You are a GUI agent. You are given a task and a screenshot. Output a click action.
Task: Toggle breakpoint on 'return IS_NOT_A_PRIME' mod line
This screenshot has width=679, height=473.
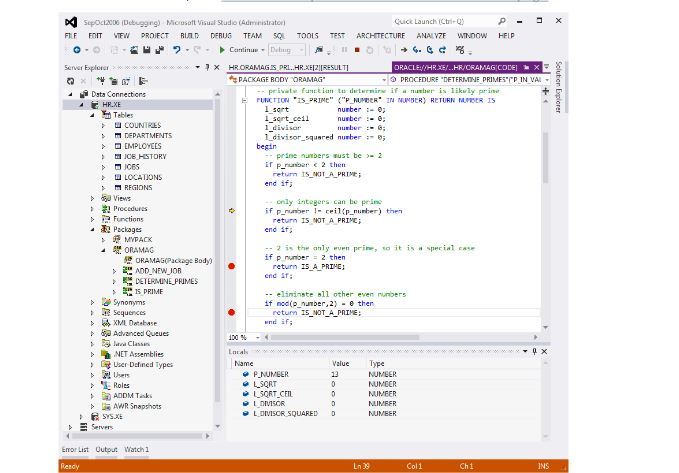232,313
